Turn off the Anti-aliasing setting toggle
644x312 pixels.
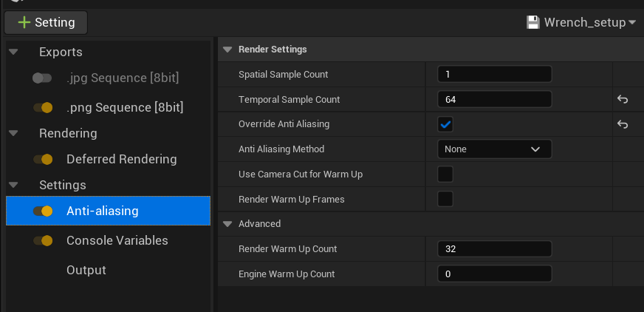[x=42, y=211]
